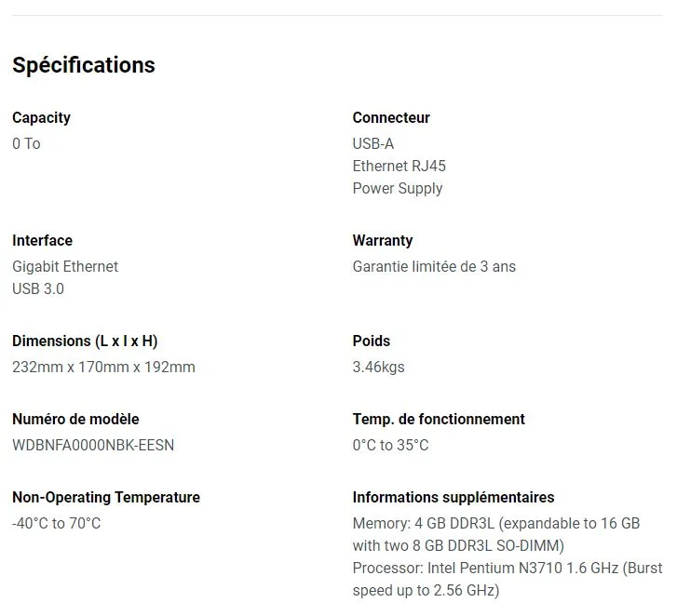This screenshot has width=677, height=616.
Task: Click the Warranty label
Action: pyautogui.click(x=383, y=241)
